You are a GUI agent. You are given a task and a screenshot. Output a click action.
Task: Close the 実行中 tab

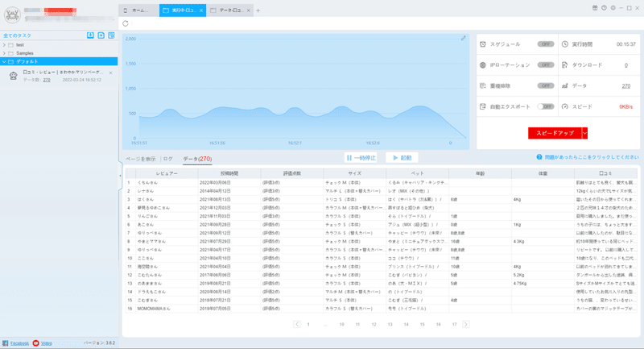point(201,10)
